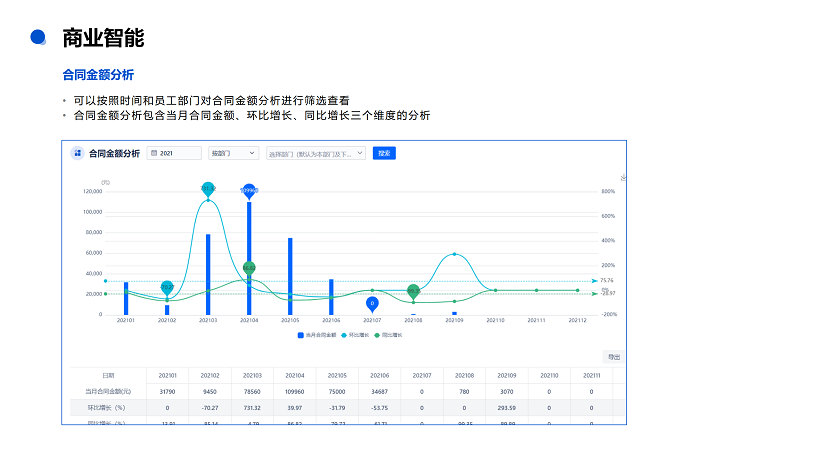Image resolution: width=820 pixels, height=461 pixels.
Task: Open the 按部门 dropdown
Action: [x=232, y=153]
